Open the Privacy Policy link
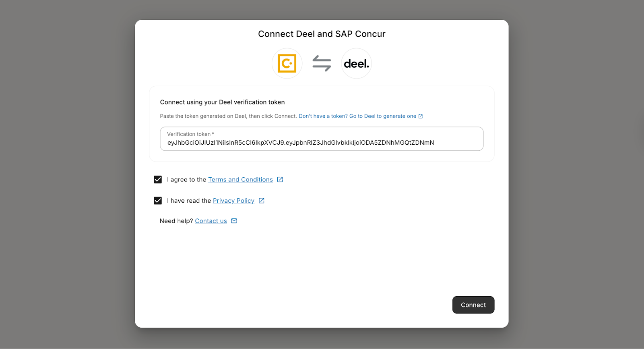The width and height of the screenshot is (644, 349). coord(233,201)
